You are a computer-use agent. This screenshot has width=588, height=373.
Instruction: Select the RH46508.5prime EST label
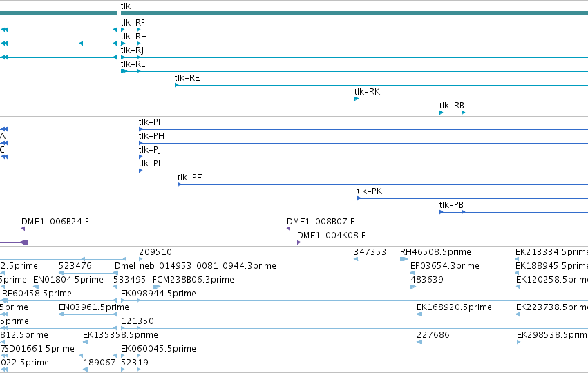pyautogui.click(x=435, y=252)
